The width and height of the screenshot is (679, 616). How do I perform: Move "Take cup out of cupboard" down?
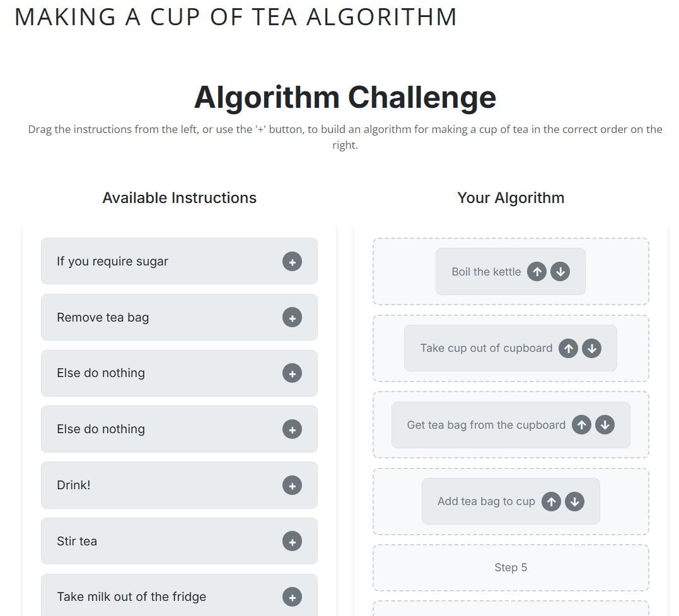pyautogui.click(x=591, y=348)
